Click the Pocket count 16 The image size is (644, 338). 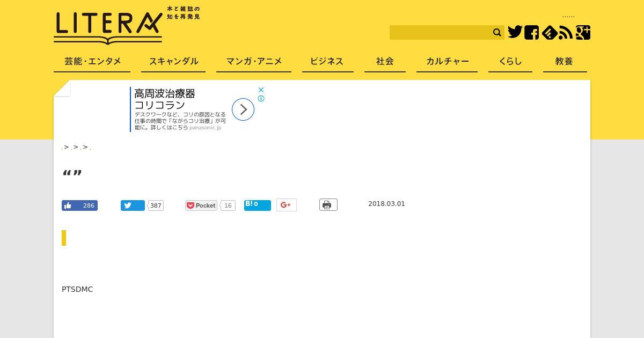click(x=228, y=205)
